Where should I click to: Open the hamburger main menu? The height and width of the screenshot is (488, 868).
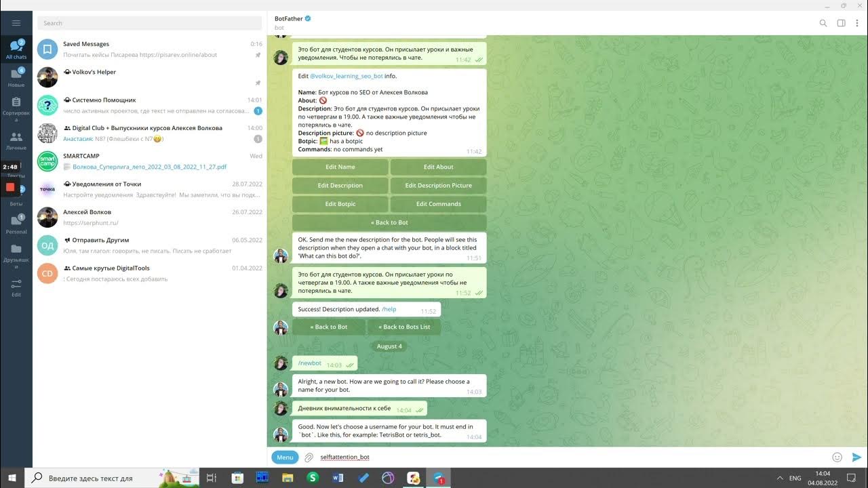pos(16,23)
